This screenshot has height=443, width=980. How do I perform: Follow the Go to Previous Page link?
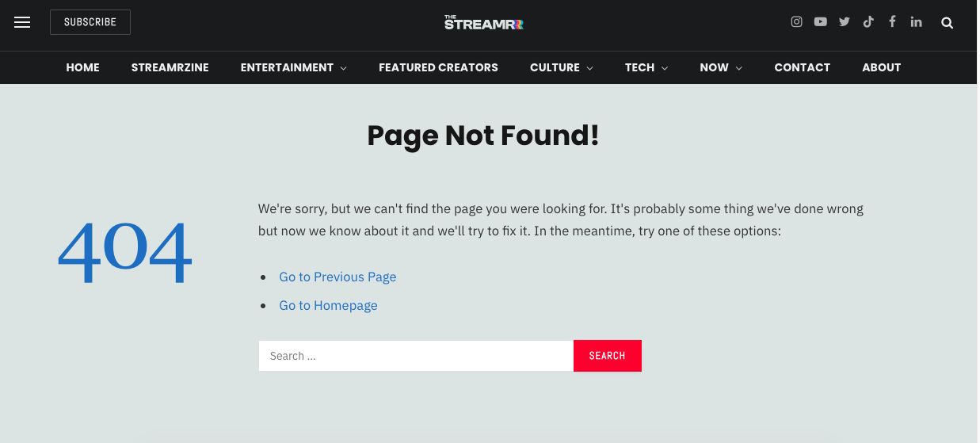coord(337,277)
